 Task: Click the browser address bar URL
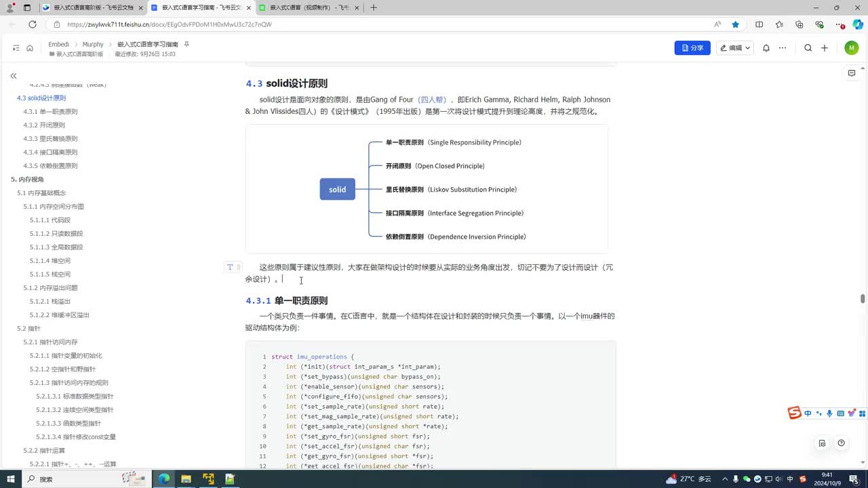coord(169,24)
